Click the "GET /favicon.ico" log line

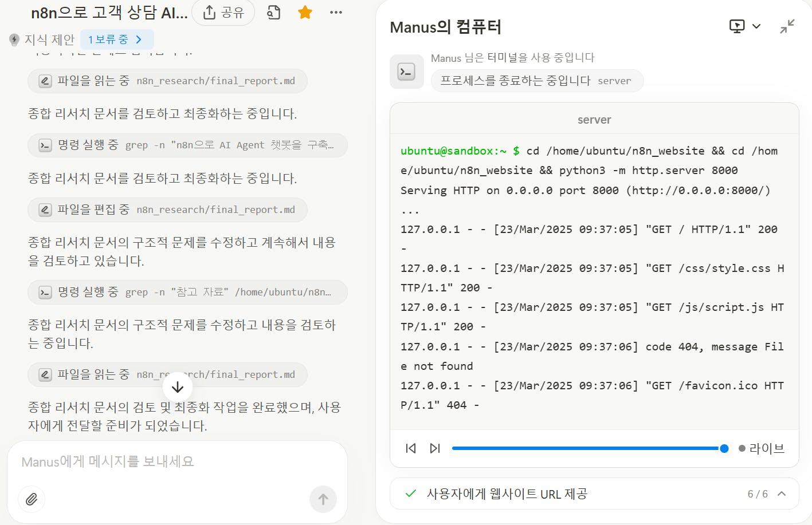tap(592, 395)
